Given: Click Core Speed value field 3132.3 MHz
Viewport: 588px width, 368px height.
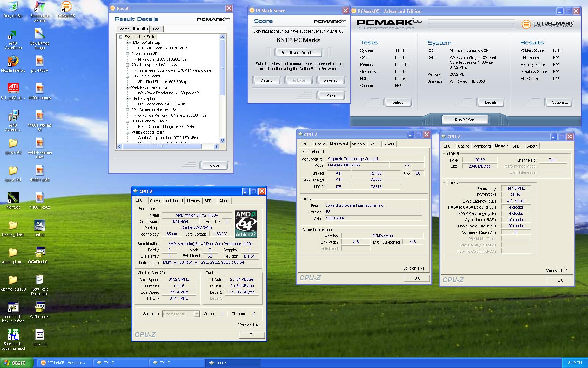Looking at the screenshot, I should click(x=178, y=280).
